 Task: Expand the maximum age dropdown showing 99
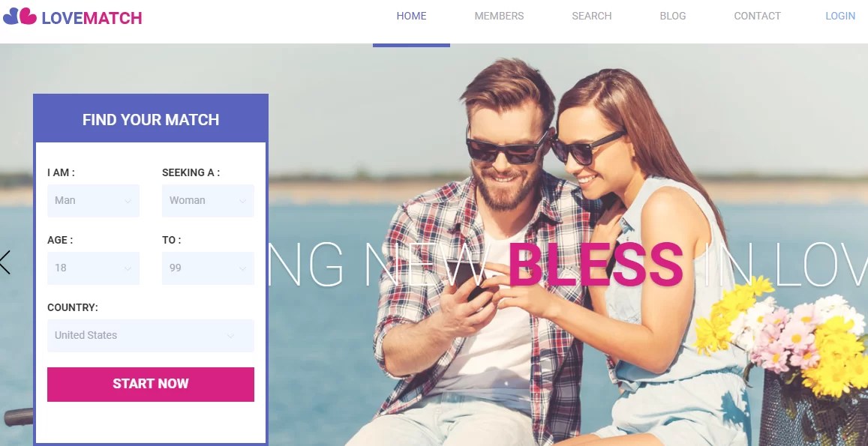pos(208,268)
